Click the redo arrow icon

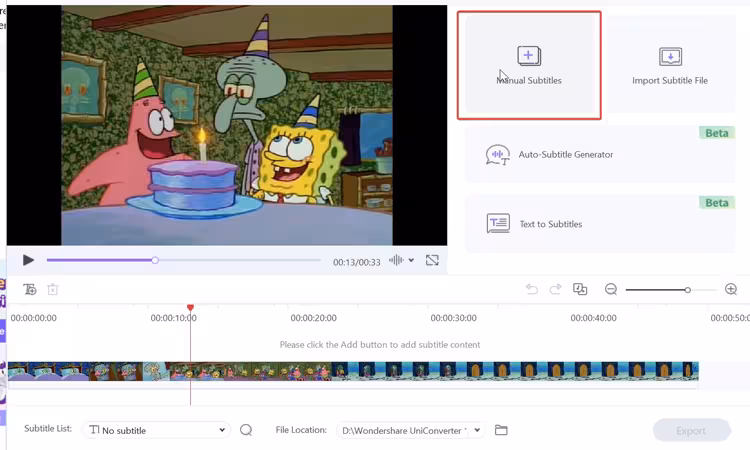pyautogui.click(x=555, y=289)
